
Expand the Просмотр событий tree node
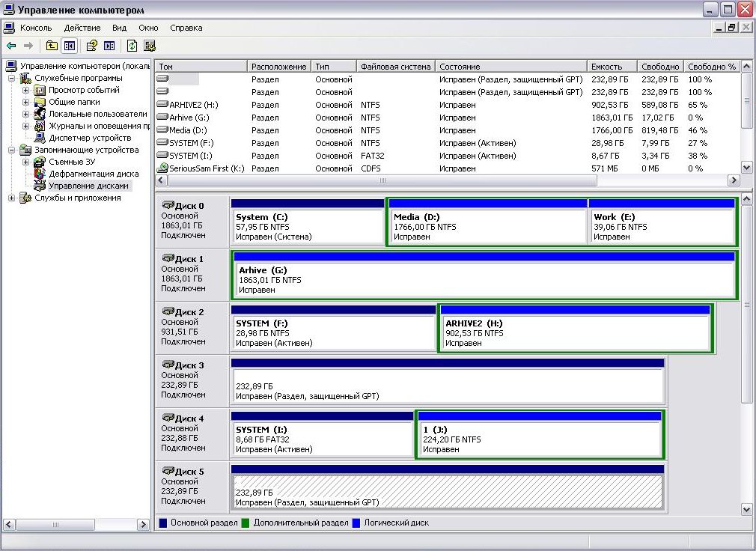[x=25, y=90]
